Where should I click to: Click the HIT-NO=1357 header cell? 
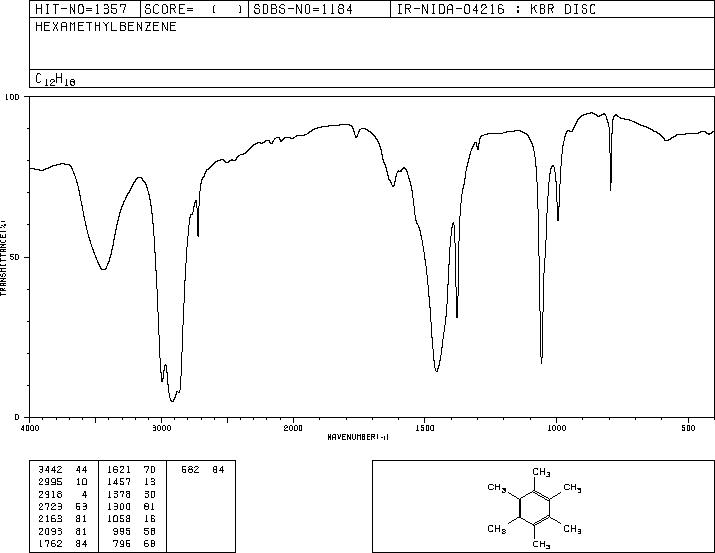[85, 9]
